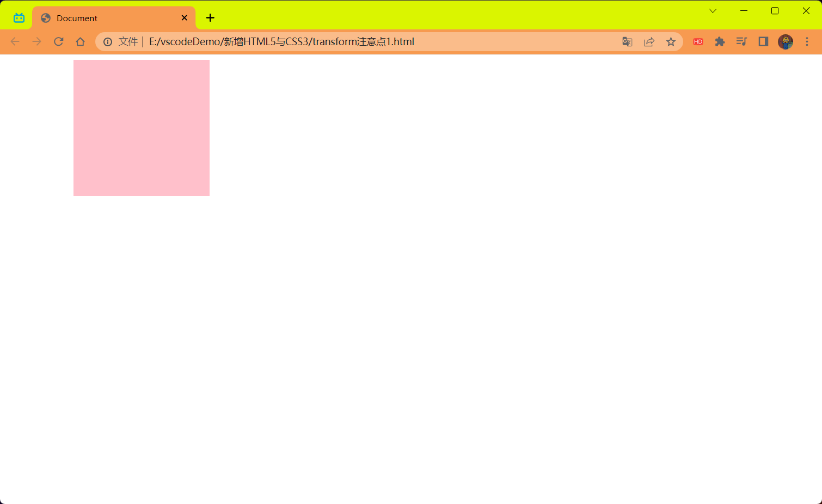Screen dimensions: 822x504
Task: Open the tab search chevron
Action: click(x=713, y=11)
